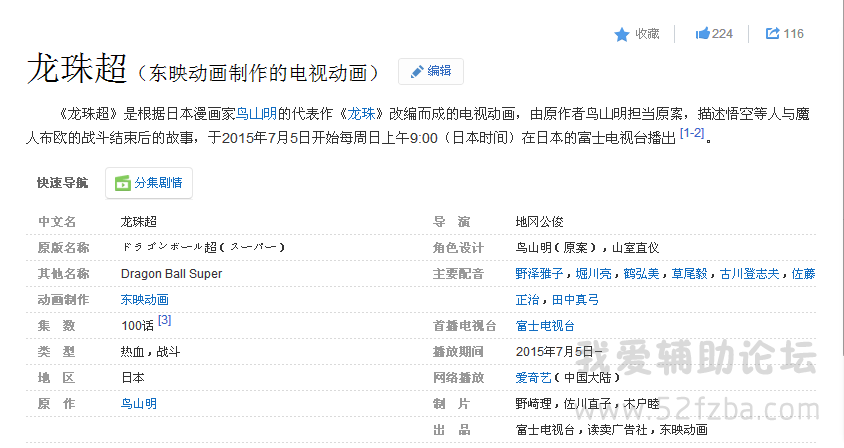Image resolution: width=844 pixels, height=448 pixels.
Task: Click the 116 share count
Action: 793,33
